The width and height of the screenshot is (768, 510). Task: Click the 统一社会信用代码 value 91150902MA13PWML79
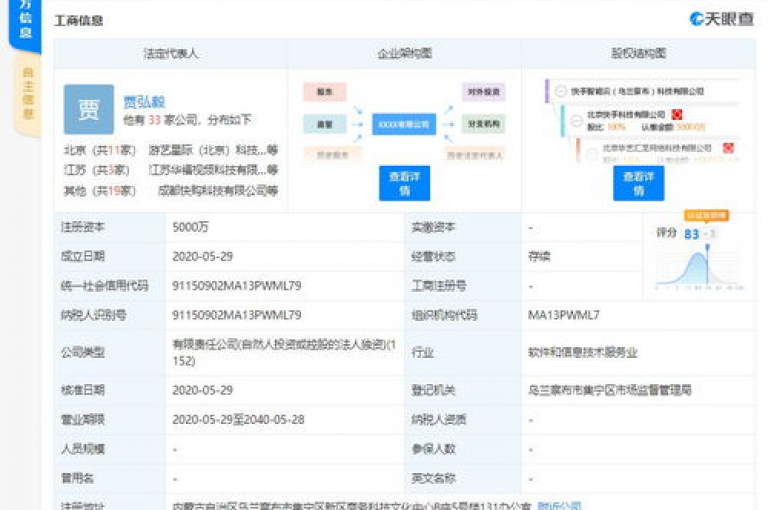click(x=237, y=286)
